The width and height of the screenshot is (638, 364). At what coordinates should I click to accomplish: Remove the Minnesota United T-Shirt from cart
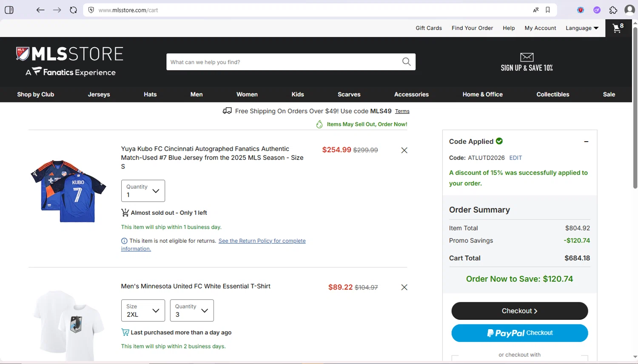click(x=404, y=287)
